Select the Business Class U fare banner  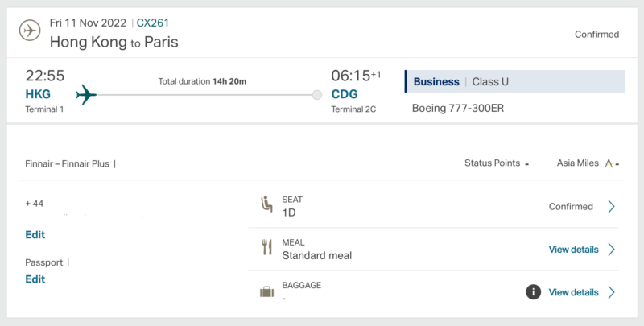(515, 81)
